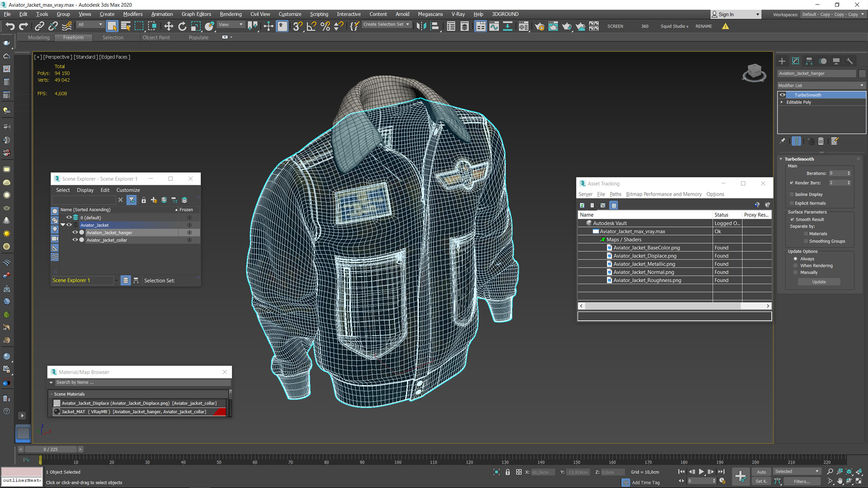Click the trash icon to remove modifier
The width and height of the screenshot is (868, 488).
(821, 141)
